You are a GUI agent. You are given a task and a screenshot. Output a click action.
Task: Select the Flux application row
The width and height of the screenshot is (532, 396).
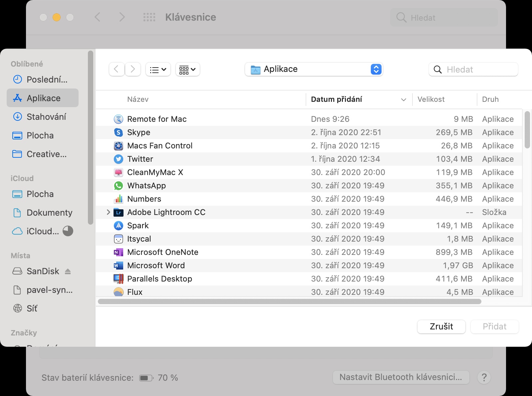309,291
